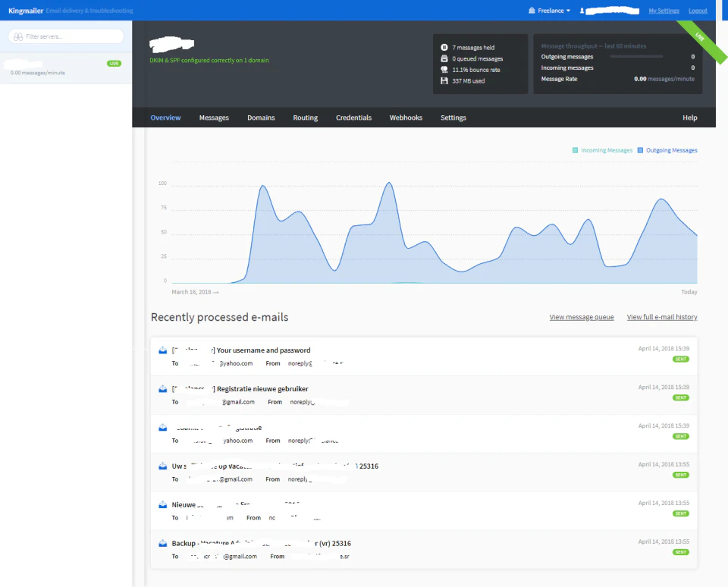Open View message queue
728x587 pixels.
pyautogui.click(x=582, y=317)
